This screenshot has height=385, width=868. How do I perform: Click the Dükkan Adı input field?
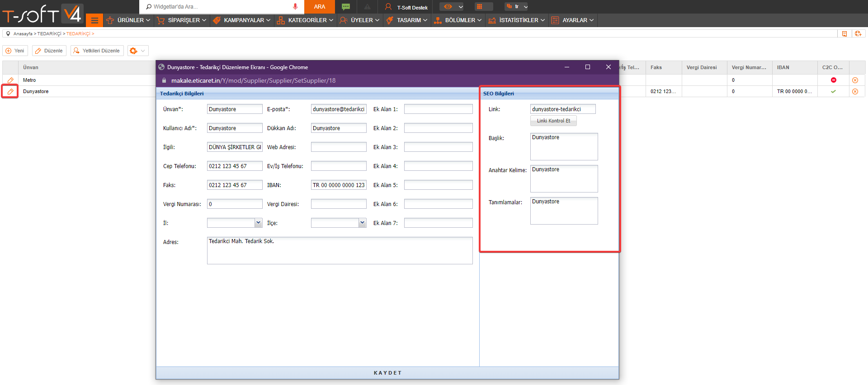click(339, 128)
